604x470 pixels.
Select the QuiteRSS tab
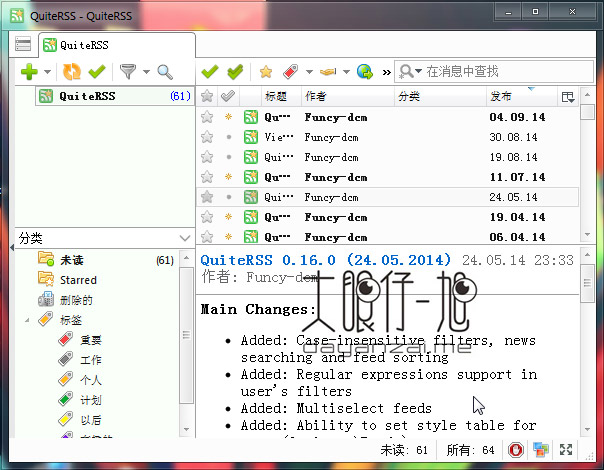117,45
